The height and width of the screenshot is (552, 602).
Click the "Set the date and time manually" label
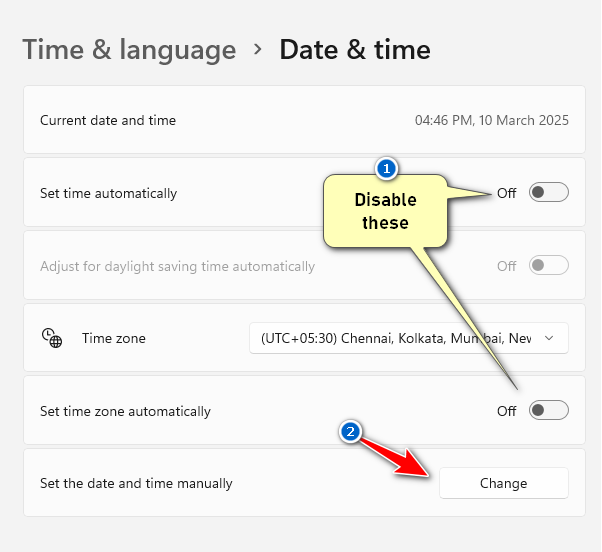coord(136,483)
